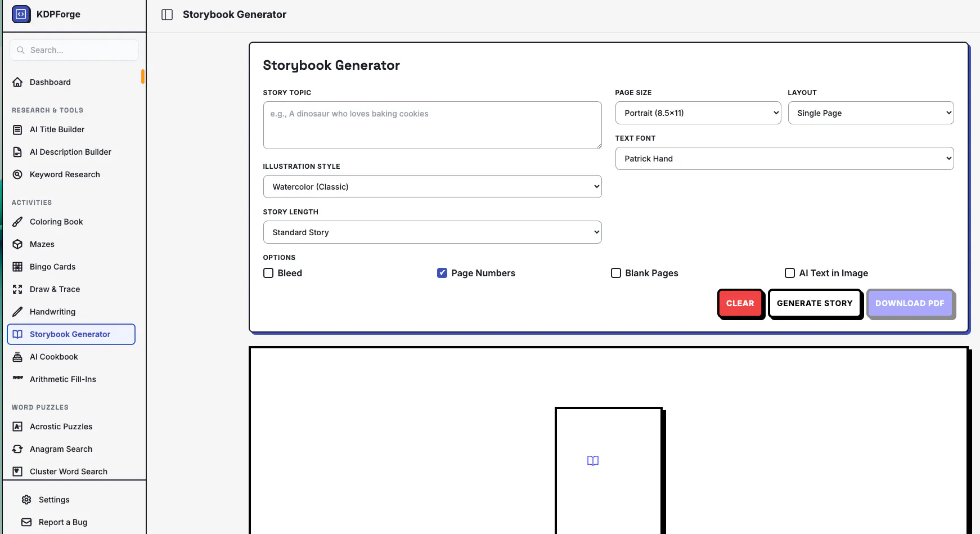
Task: Click the Anagram Search icon
Action: [18, 449]
